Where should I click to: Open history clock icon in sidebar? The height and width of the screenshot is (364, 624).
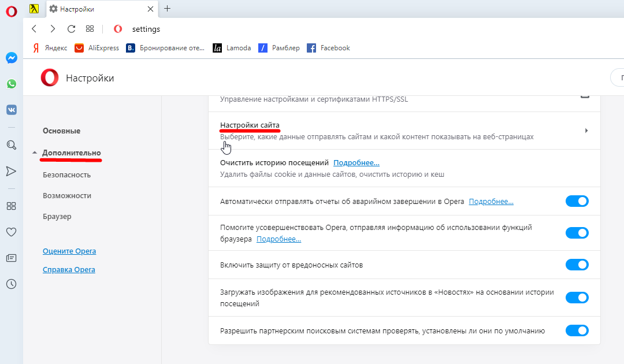(x=12, y=284)
